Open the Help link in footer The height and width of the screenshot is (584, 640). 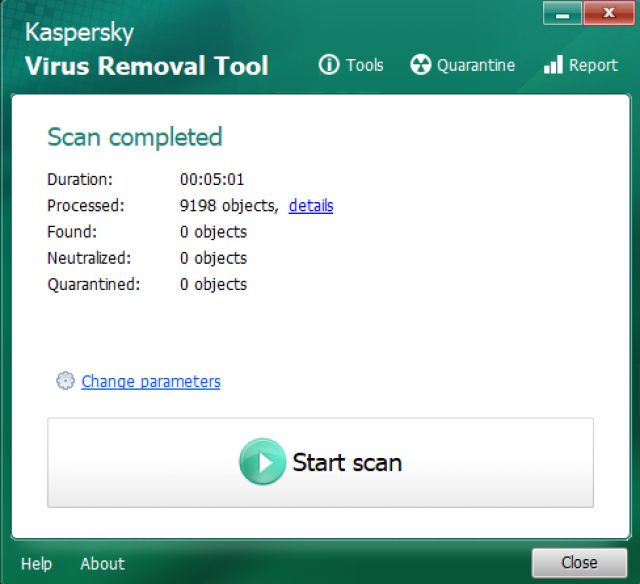click(x=36, y=564)
